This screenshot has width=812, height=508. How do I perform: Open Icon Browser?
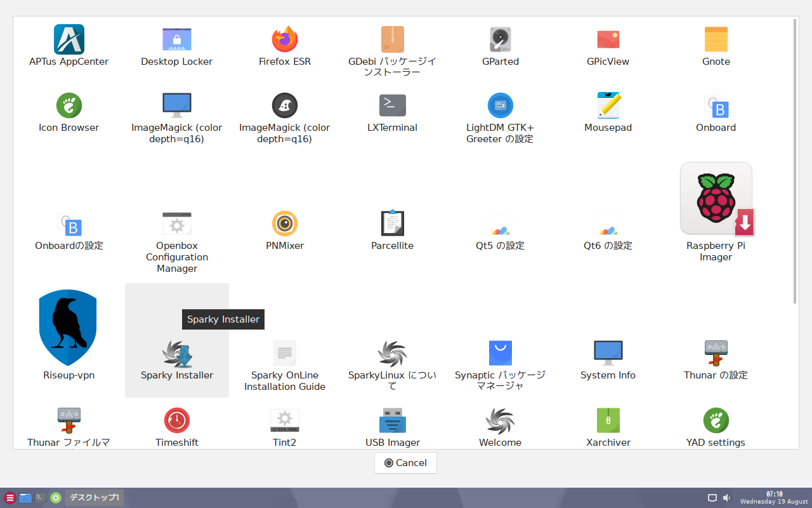tap(69, 112)
